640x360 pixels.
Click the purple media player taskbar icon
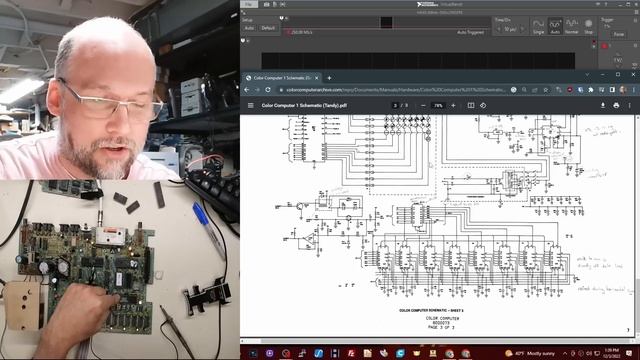pos(269,353)
